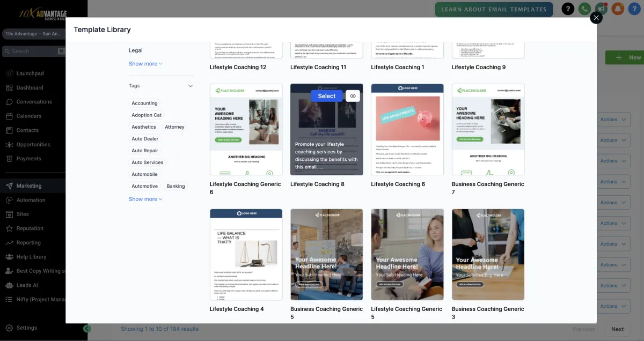Screen dimensions: 644x341
Task: Click the green phone icon in header
Action: pos(584,9)
